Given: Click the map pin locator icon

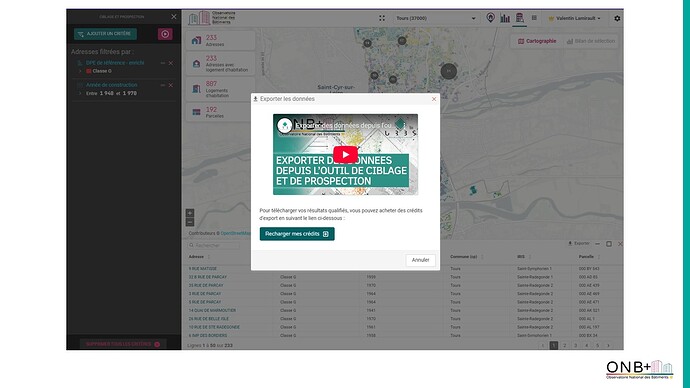Looking at the screenshot, I should 490,18.
